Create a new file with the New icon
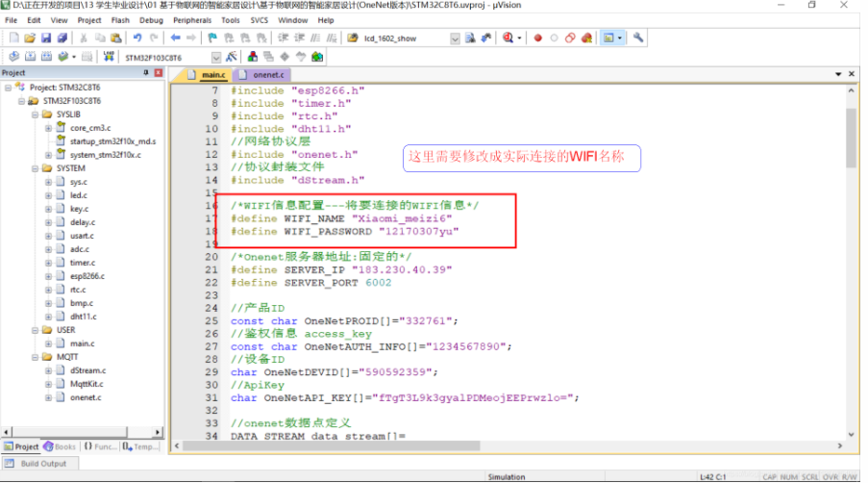The width and height of the screenshot is (868, 483). [x=13, y=38]
